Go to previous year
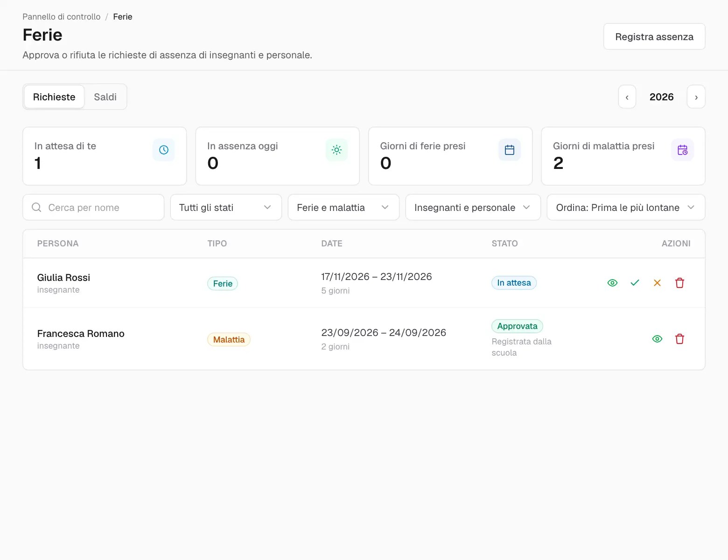Viewport: 728px width, 560px height. tap(627, 97)
